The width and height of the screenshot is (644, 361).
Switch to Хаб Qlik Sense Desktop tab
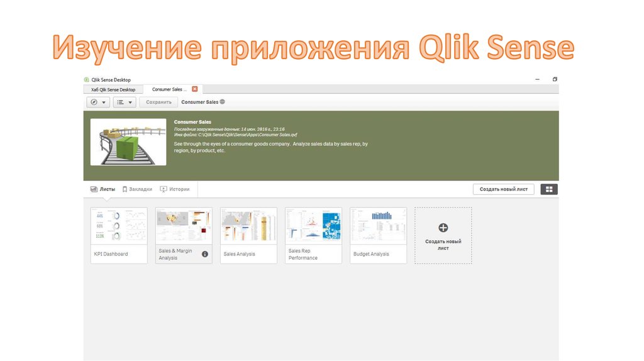coord(113,89)
